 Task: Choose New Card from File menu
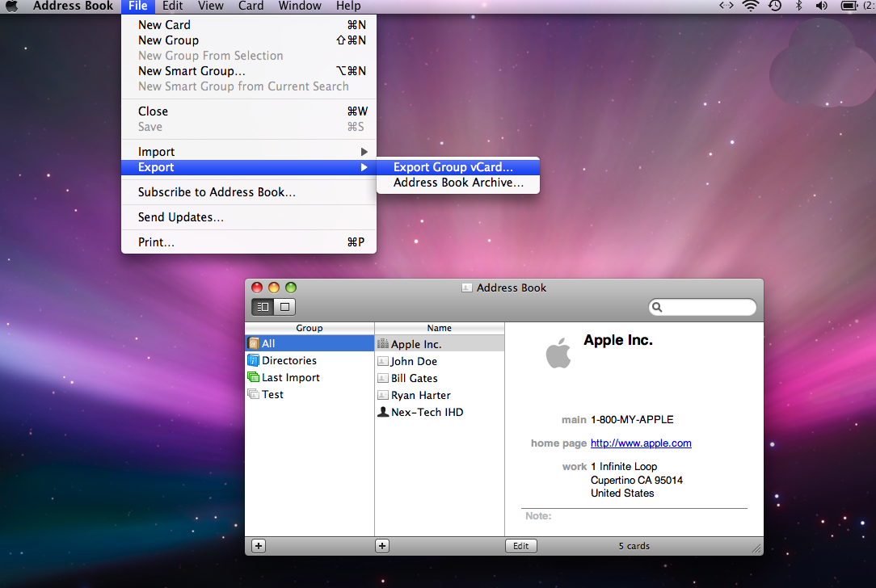point(249,24)
